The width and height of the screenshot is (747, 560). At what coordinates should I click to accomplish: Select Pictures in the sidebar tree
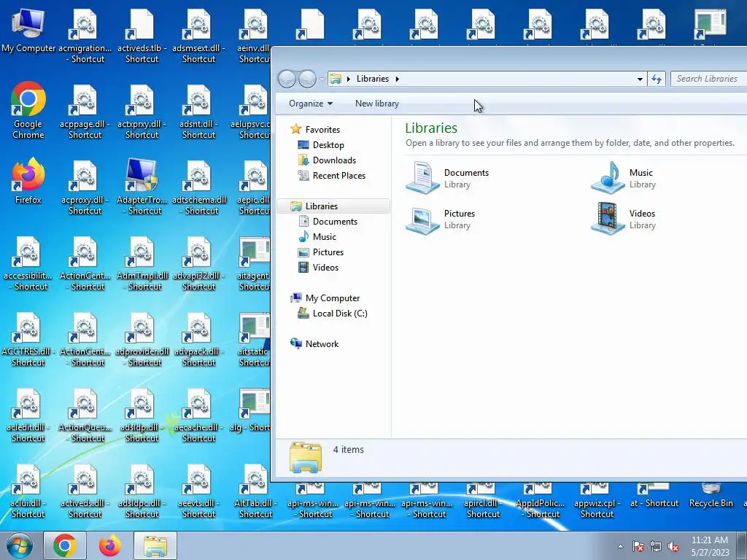321,252
